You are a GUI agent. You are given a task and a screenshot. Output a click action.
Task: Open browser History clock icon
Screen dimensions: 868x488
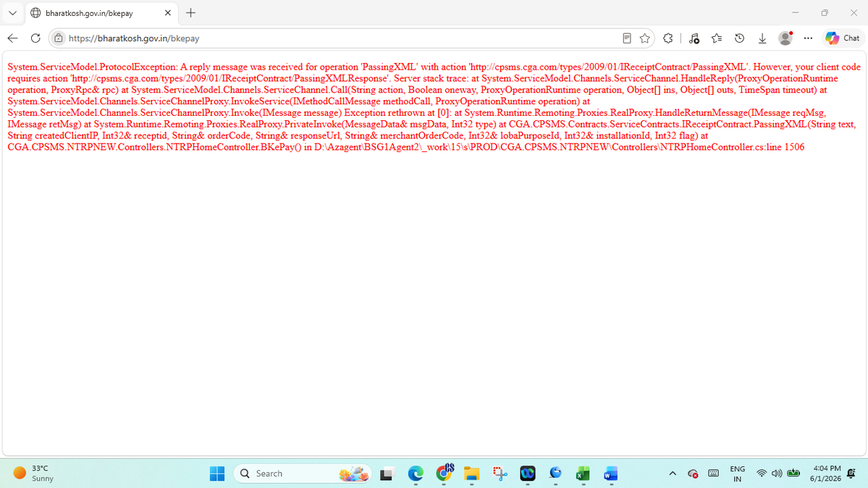pos(740,38)
